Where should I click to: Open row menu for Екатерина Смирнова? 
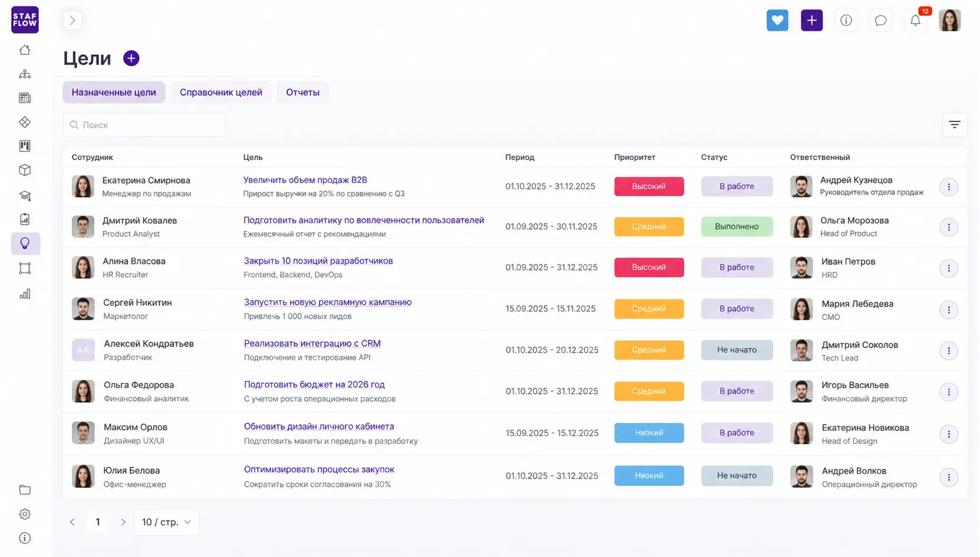click(948, 187)
